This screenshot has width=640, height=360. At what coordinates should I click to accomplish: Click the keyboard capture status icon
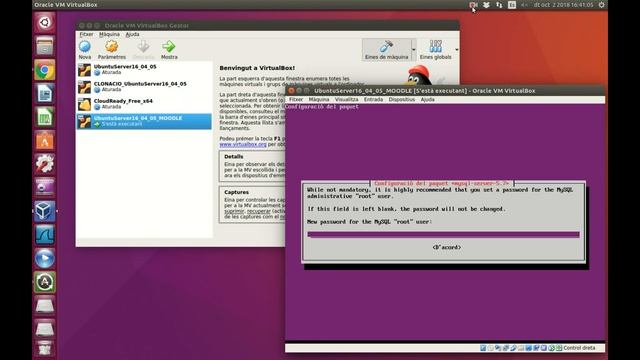pos(559,348)
